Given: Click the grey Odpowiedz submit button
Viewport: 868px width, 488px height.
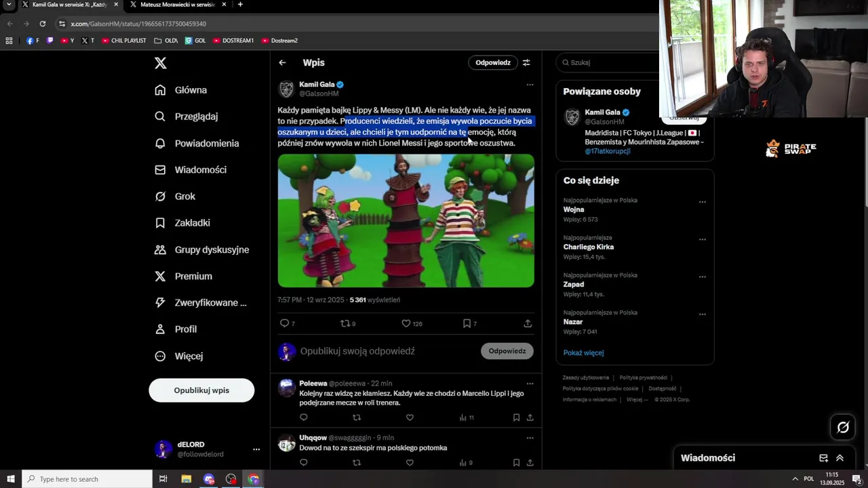Looking at the screenshot, I should point(507,351).
